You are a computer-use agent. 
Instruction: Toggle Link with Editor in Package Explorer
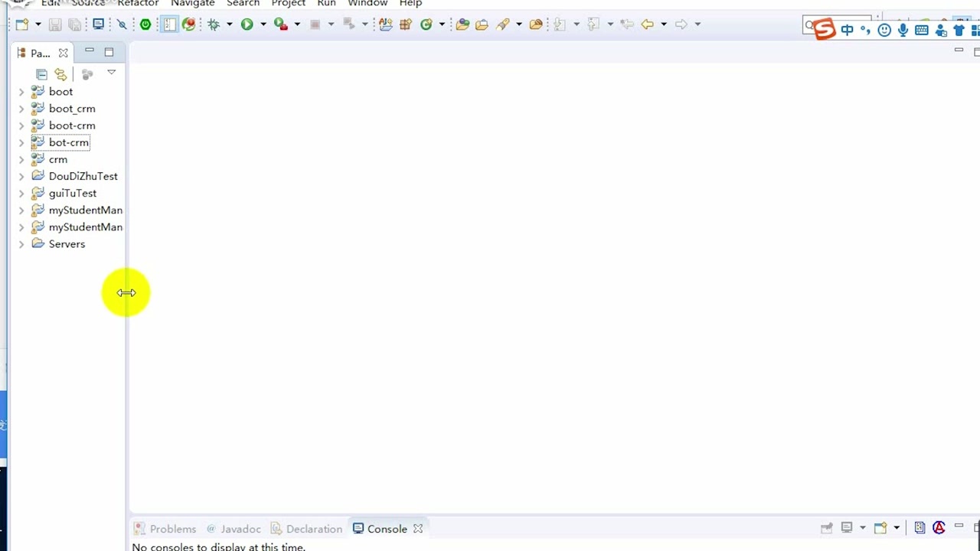pyautogui.click(x=60, y=74)
